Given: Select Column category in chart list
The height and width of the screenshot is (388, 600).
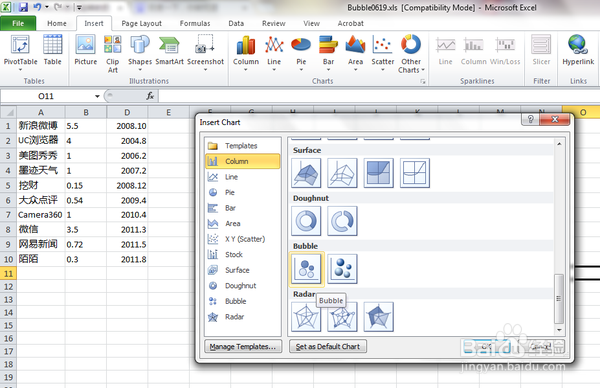Looking at the screenshot, I should [x=243, y=161].
